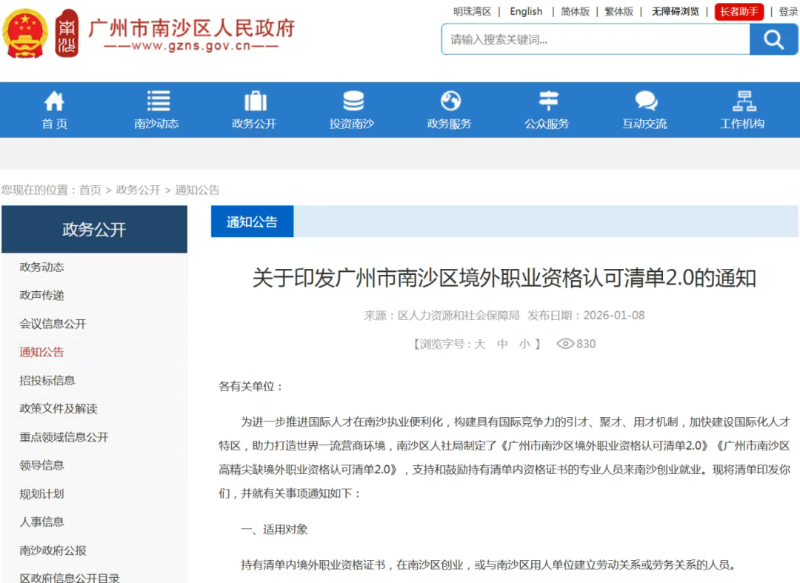Viewport: 800px width, 583px height.
Task: Click the search magnifier button
Action: [773, 40]
